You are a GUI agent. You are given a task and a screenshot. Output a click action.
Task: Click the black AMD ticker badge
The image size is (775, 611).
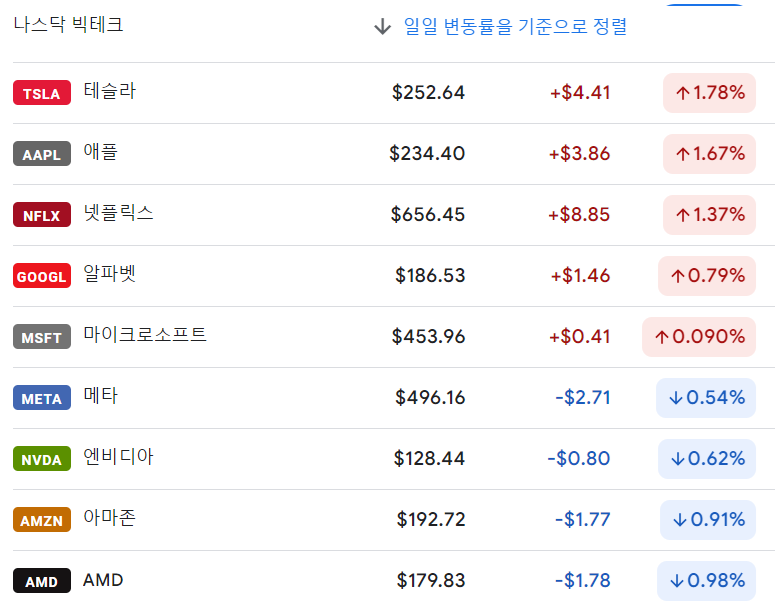[41, 581]
